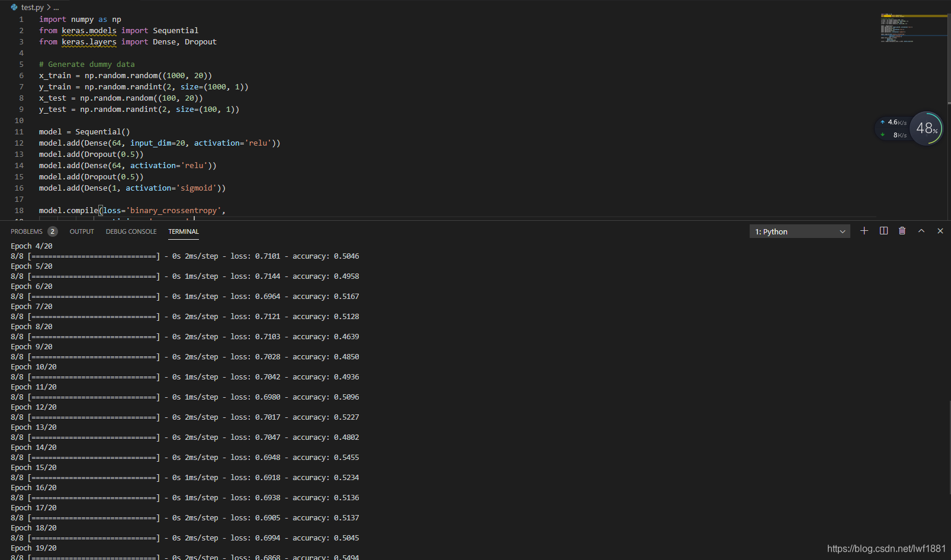This screenshot has width=951, height=560.
Task: Click 'Epoch 15/20' in terminal output
Action: 34,467
